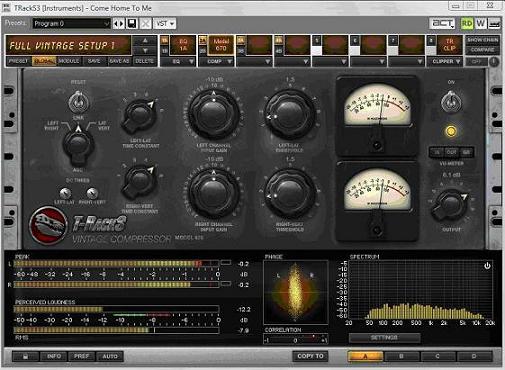Screen dimensions: 505x370
Task: Click the OUTPUT level knob
Action: [x=450, y=205]
